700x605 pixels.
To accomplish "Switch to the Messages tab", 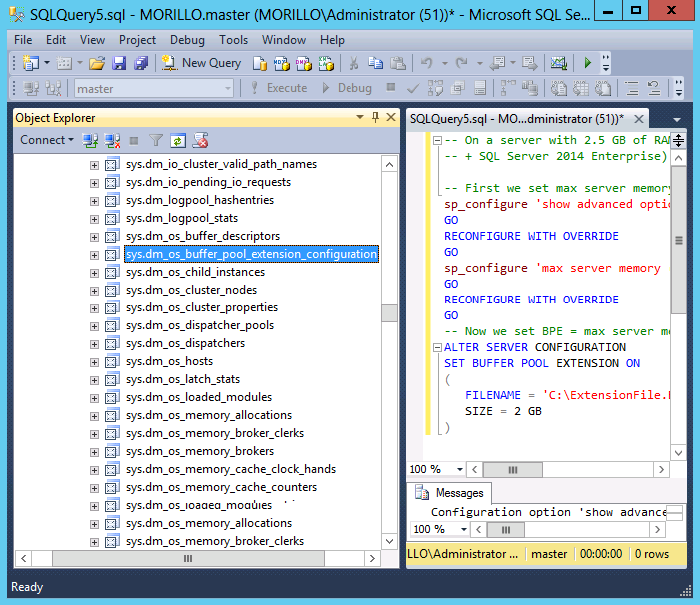I will [449, 493].
